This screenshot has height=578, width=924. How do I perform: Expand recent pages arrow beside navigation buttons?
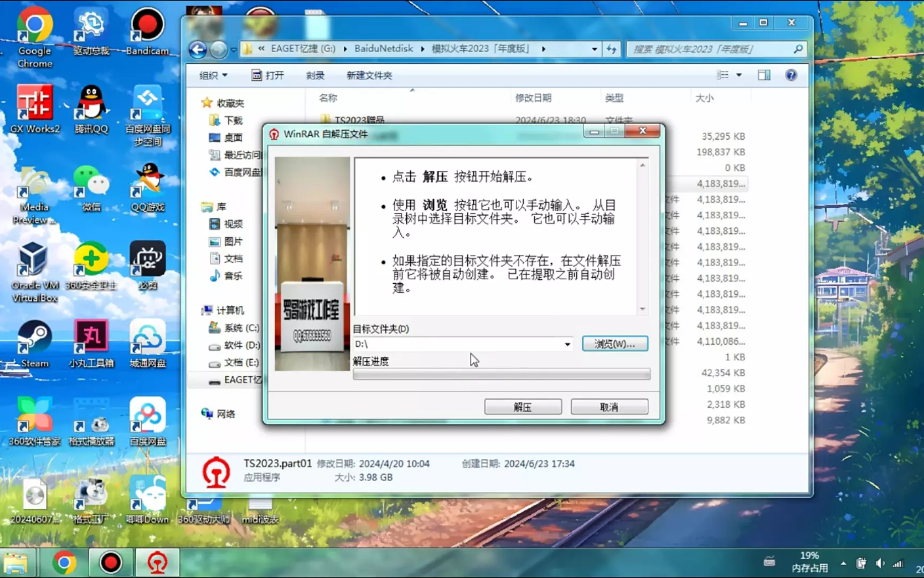(x=234, y=50)
